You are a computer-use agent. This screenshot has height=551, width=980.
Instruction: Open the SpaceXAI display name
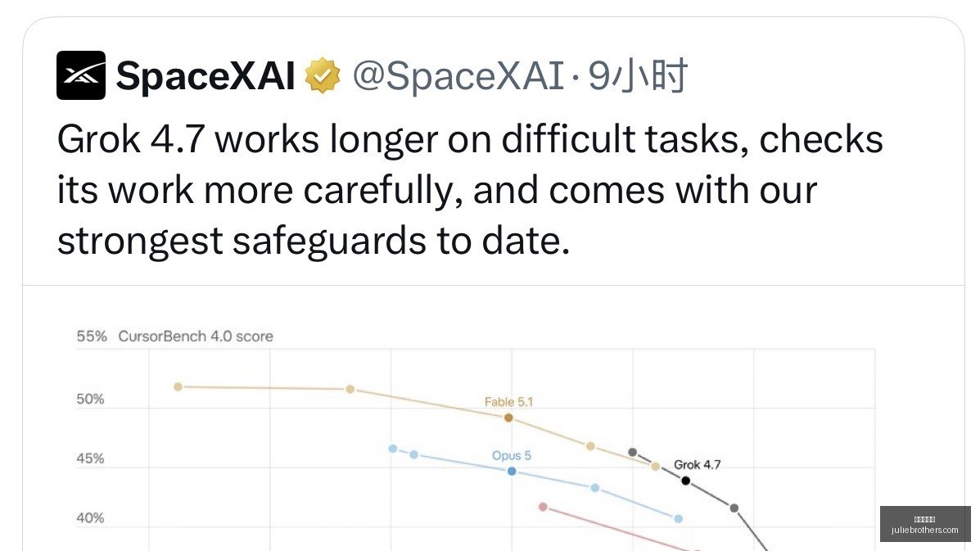tap(205, 76)
